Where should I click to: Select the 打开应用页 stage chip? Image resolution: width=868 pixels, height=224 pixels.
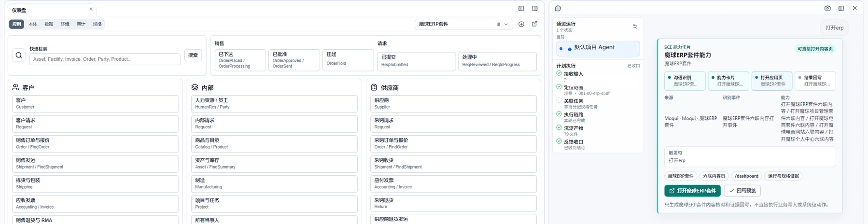772,81
